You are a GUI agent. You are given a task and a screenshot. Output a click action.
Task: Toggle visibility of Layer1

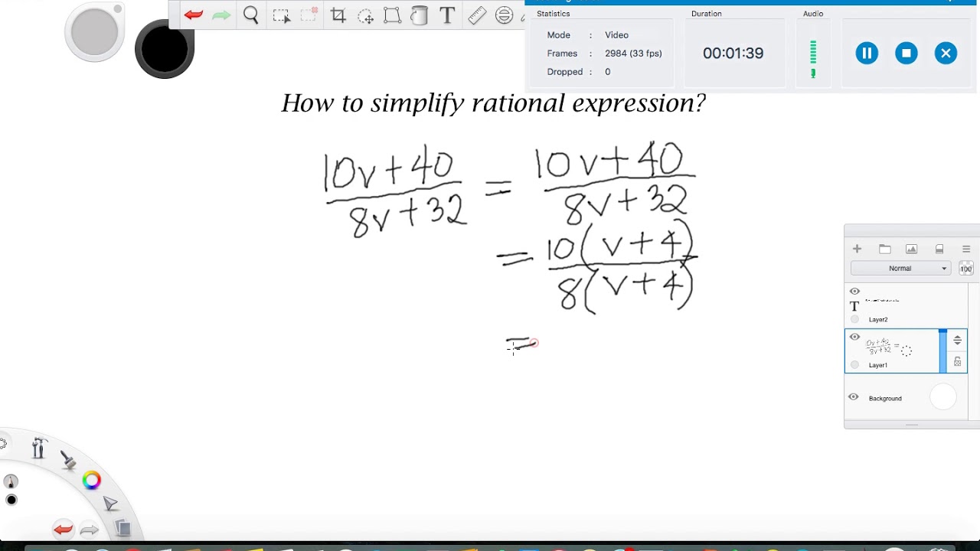854,337
